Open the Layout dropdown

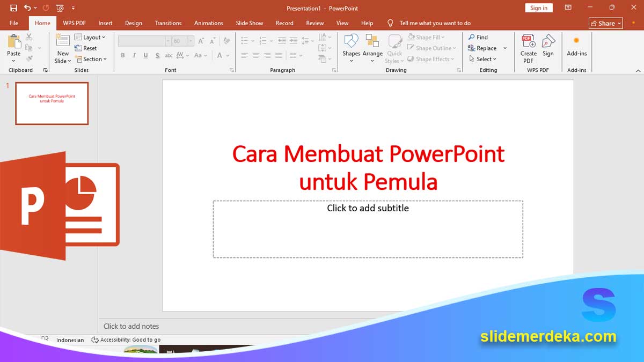coord(90,37)
